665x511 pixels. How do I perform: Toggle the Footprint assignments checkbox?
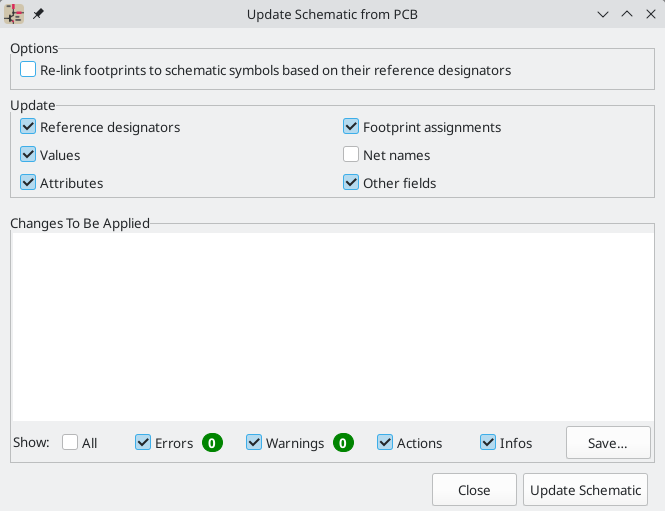click(351, 127)
